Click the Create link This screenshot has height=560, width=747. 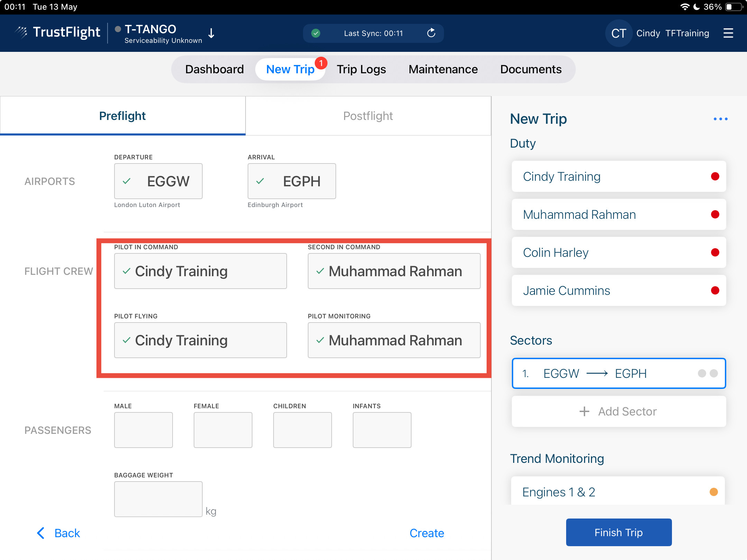[x=426, y=533]
